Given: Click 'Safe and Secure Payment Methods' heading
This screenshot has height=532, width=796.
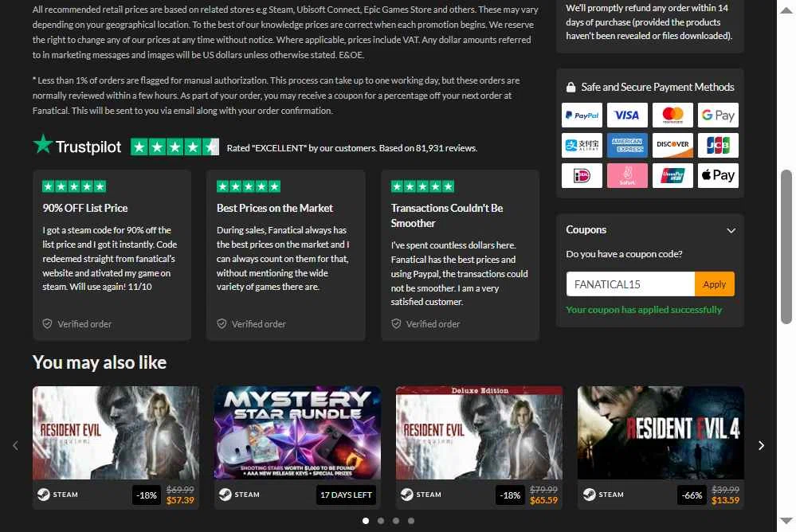Looking at the screenshot, I should [658, 88].
